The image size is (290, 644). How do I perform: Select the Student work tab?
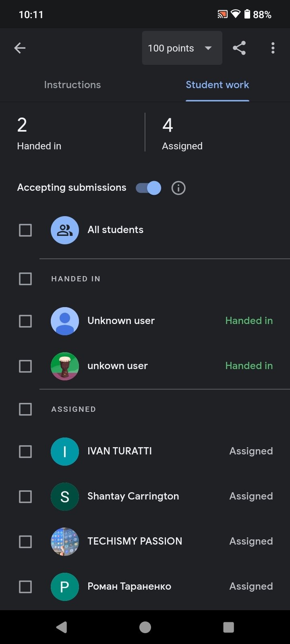(217, 85)
